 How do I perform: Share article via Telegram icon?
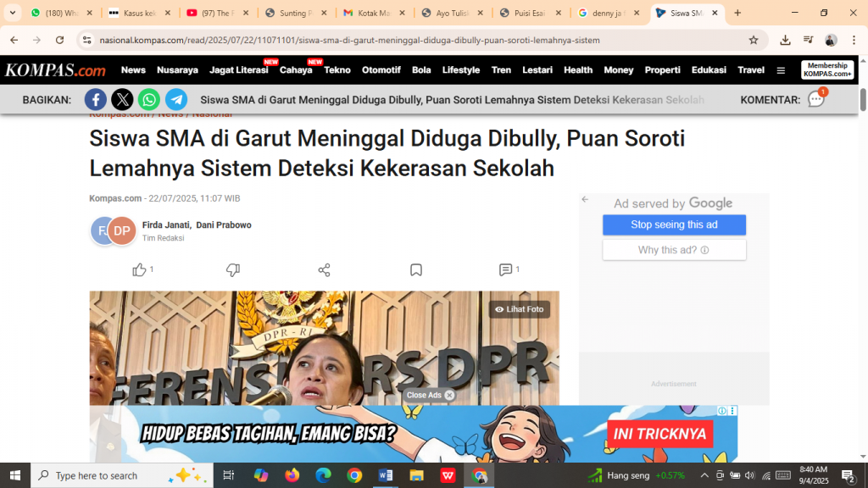pos(176,100)
